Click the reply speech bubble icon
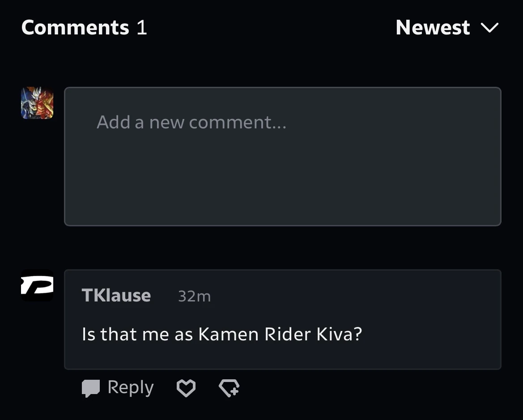523x420 pixels. (90, 388)
